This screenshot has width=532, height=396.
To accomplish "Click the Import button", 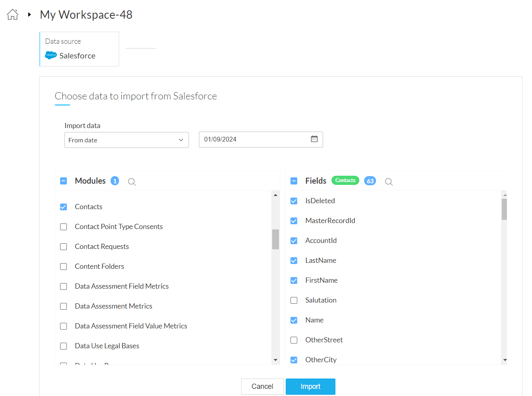I will click(x=310, y=386).
